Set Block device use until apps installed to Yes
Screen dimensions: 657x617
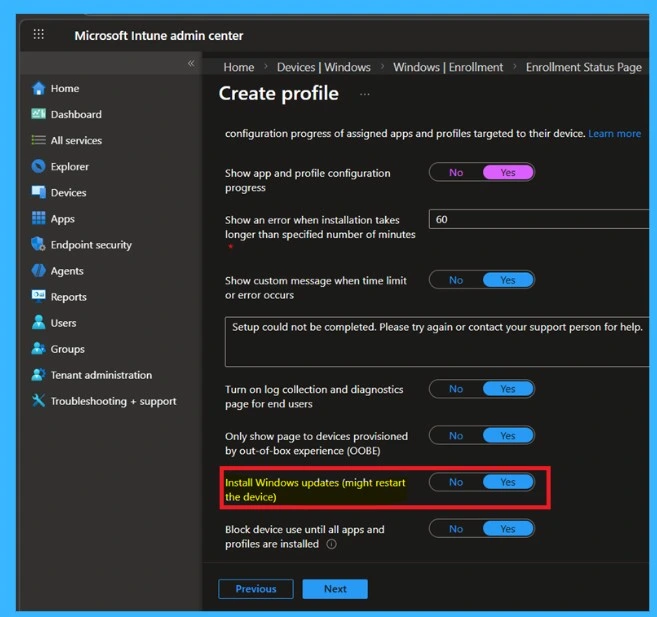(x=508, y=529)
